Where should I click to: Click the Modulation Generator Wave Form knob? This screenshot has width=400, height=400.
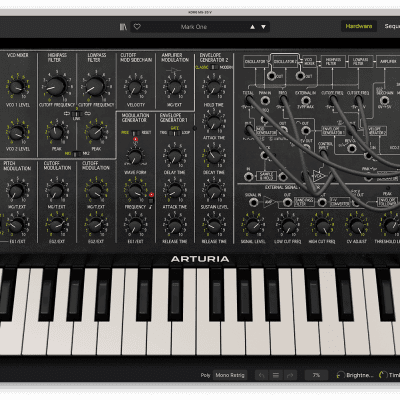(135, 156)
